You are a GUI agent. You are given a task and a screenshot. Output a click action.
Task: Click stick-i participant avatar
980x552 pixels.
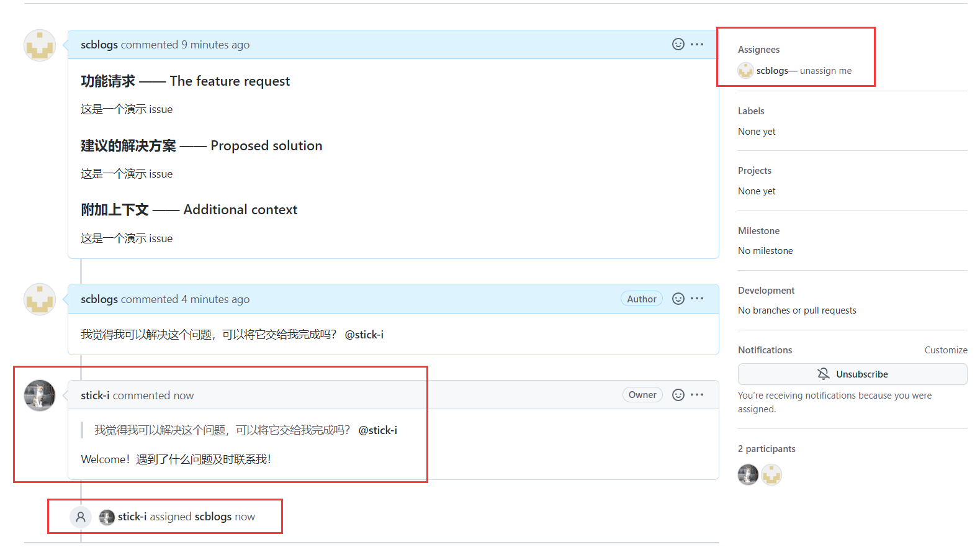pos(748,474)
